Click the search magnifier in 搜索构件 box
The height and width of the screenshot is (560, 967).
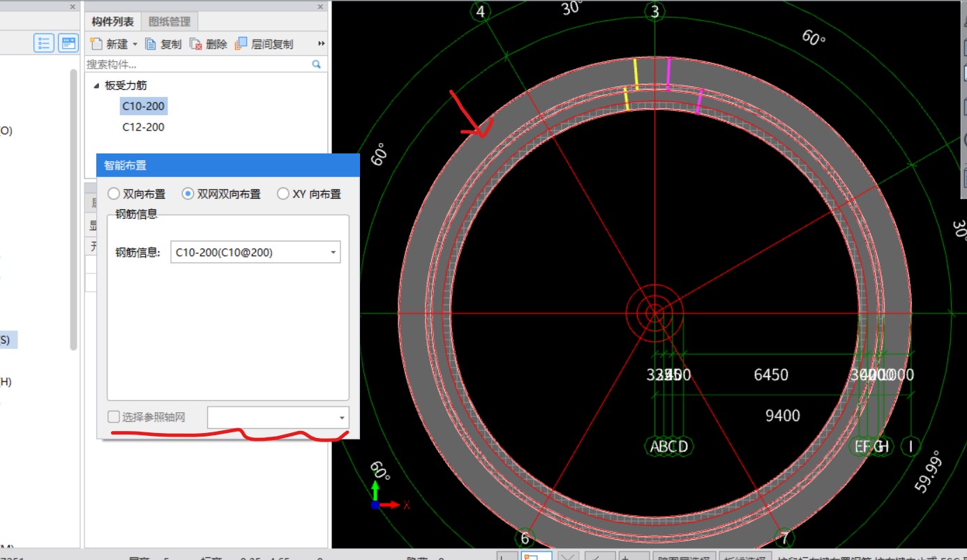[317, 64]
